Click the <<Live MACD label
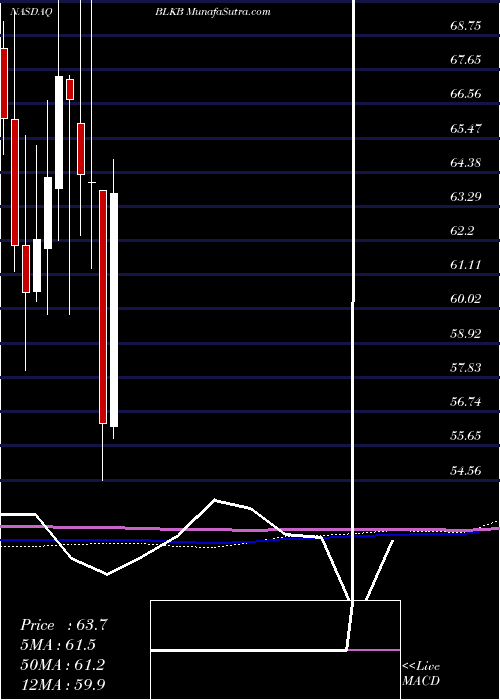 click(x=421, y=674)
